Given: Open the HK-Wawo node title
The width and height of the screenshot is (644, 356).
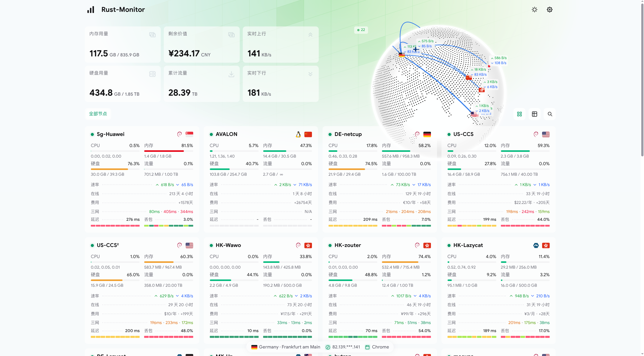Looking at the screenshot, I should coord(228,245).
